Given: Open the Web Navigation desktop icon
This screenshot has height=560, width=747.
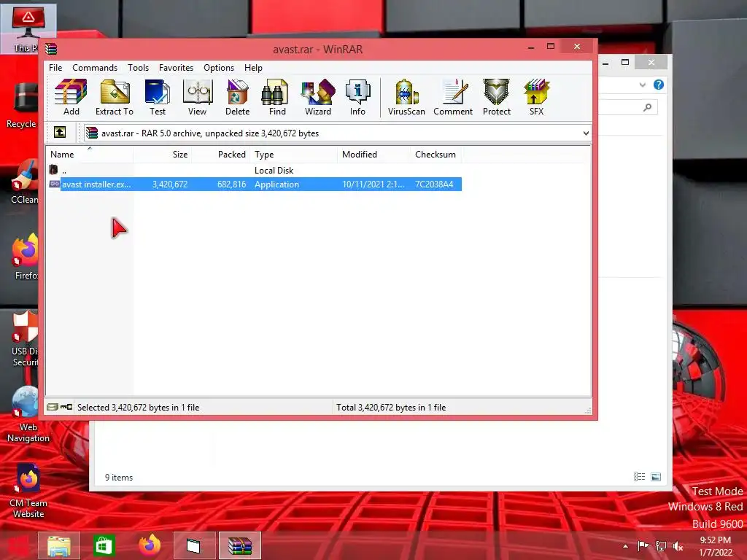Looking at the screenshot, I should (28, 415).
